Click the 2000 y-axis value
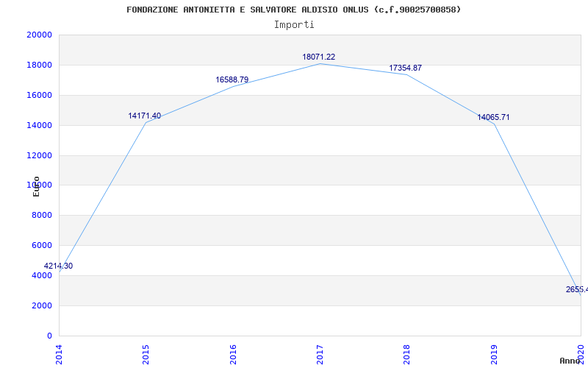The width and height of the screenshot is (588, 368). (x=42, y=305)
